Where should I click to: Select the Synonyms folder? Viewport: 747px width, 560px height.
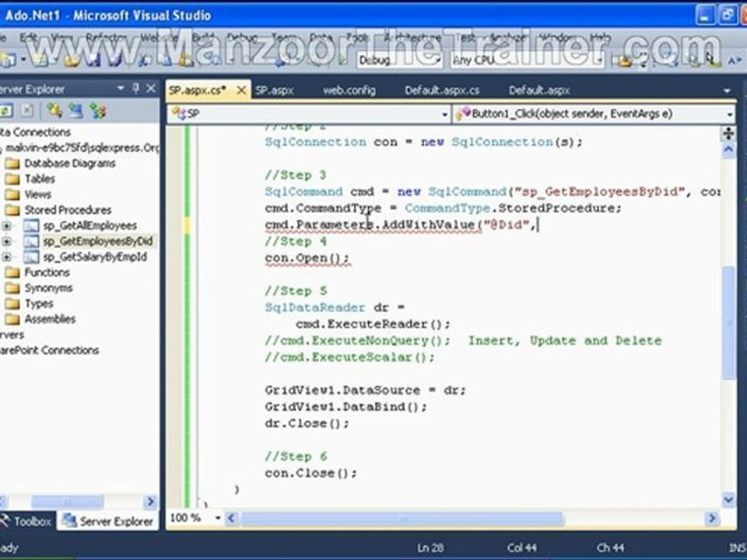click(48, 288)
